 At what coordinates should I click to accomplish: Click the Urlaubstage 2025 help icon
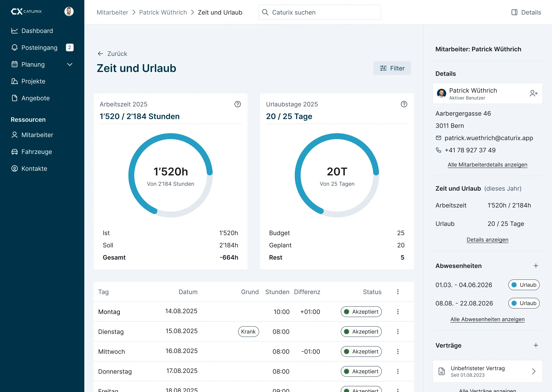404,104
